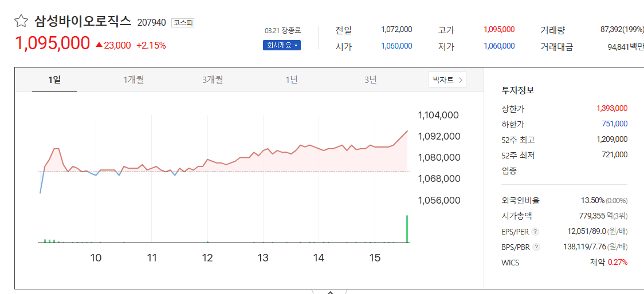Switch to the 3개월 chart tab
This screenshot has width=644, height=294.
click(x=213, y=80)
